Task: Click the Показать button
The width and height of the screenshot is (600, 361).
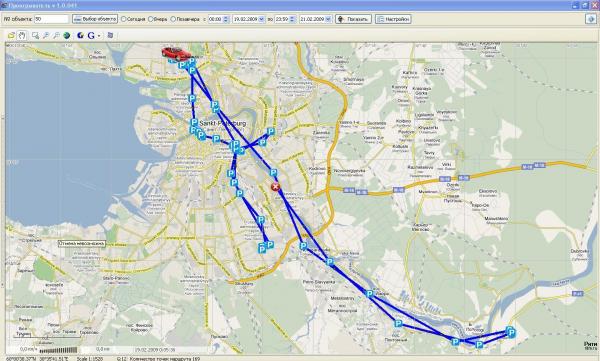Action: [353, 19]
